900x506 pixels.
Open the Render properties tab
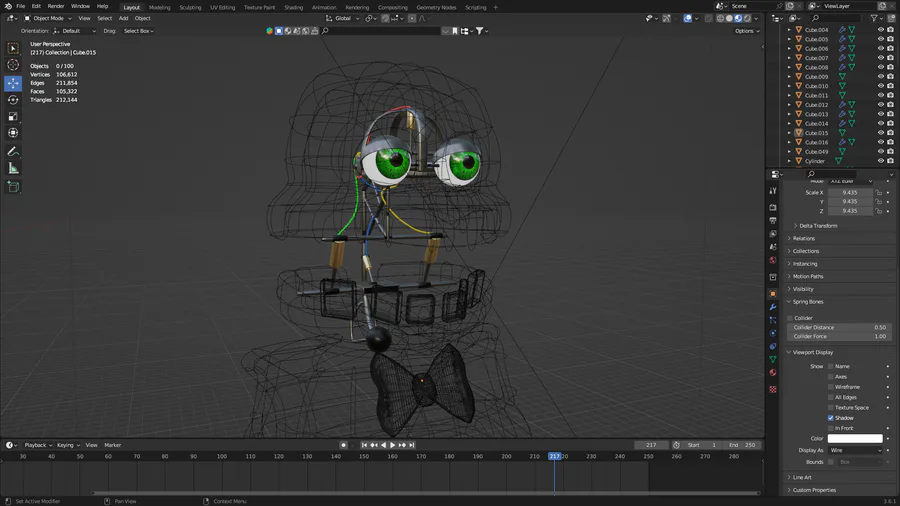[x=773, y=207]
